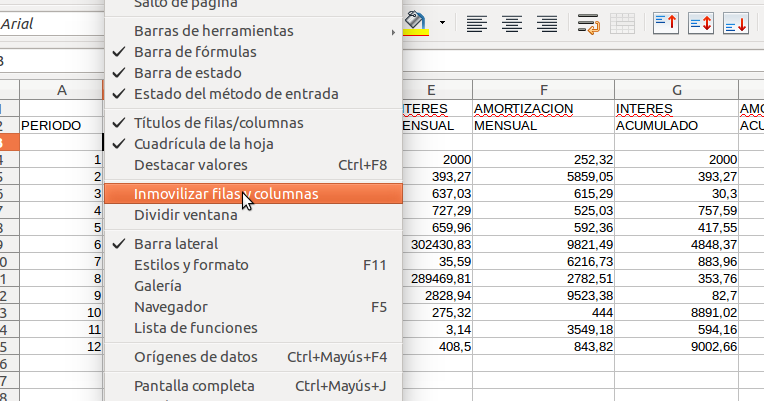Open Orígenes de datos entry
The height and width of the screenshot is (401, 764).
tap(253, 357)
